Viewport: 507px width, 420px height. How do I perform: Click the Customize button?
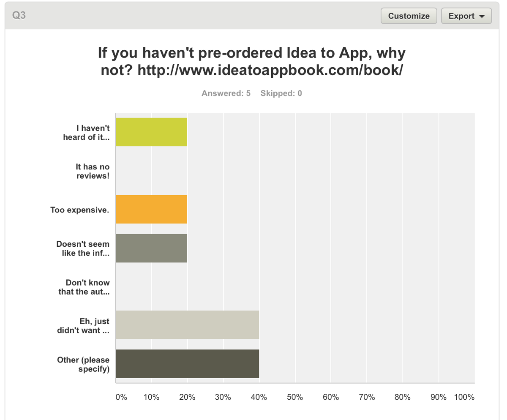tap(409, 16)
